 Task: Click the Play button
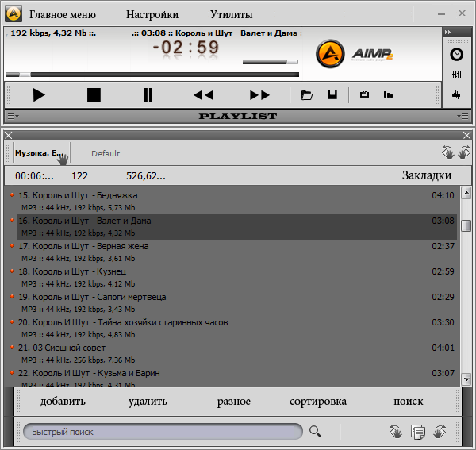tap(39, 95)
